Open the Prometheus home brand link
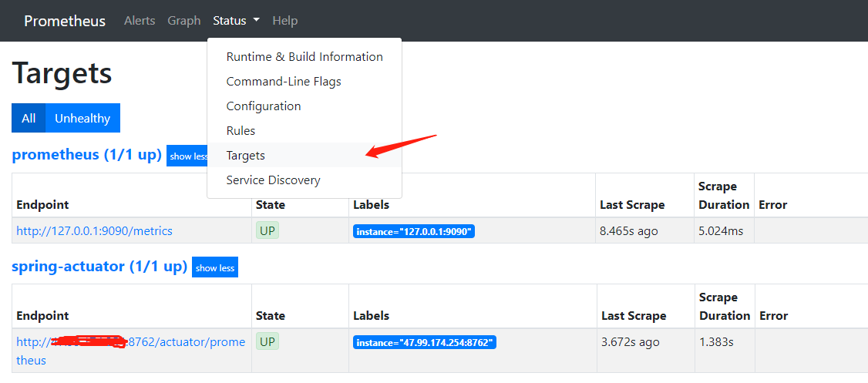868x383 pixels. pyautogui.click(x=64, y=21)
